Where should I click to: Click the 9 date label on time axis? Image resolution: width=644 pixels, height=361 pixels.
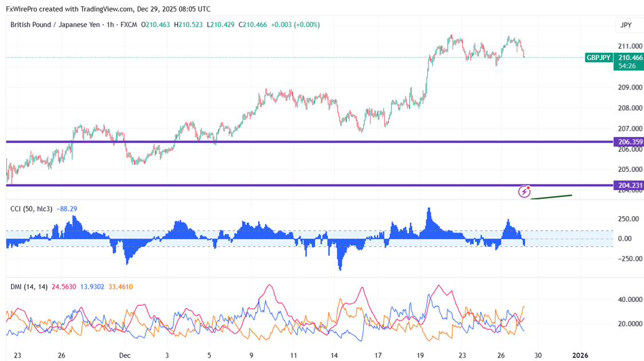[x=251, y=355]
